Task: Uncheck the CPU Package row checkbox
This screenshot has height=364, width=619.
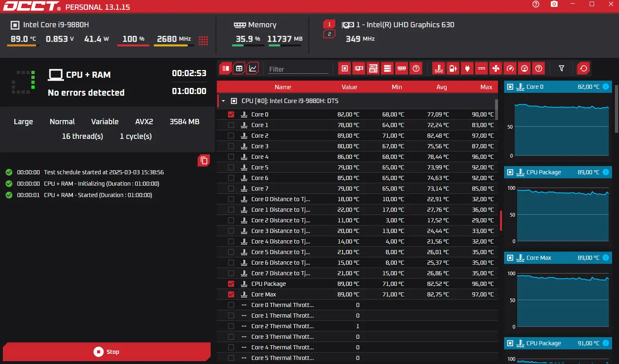Action: click(231, 284)
